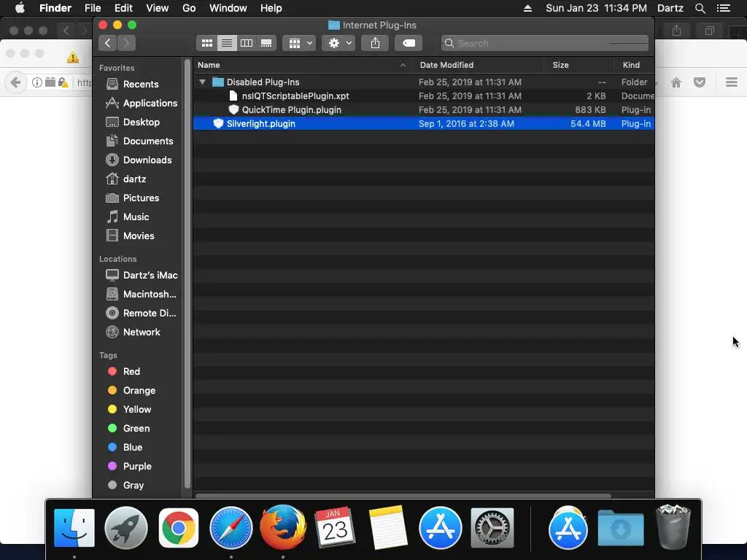Open the Edit menu
747x560 pixels.
point(123,8)
